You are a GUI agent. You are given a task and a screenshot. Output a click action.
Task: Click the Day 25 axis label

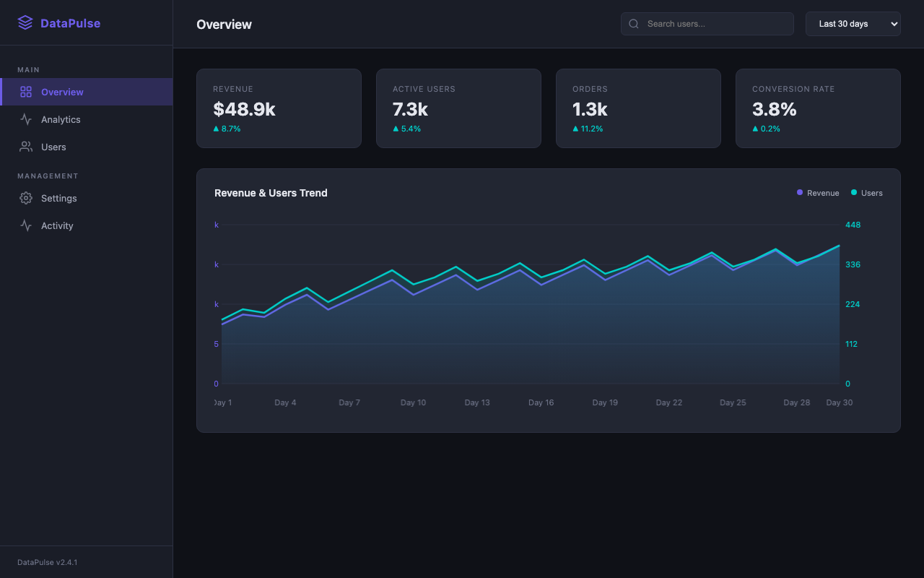click(733, 402)
